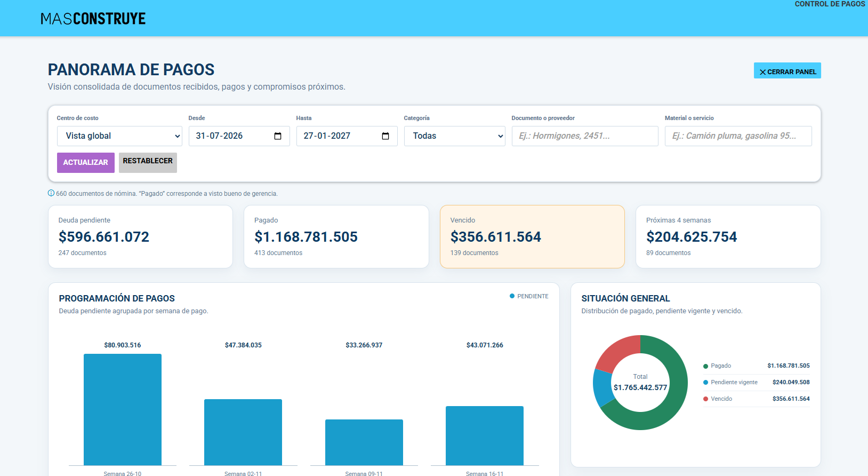Screen dimensions: 868x476
Task: Open the Hasta date calendar picker icon
Action: point(385,136)
